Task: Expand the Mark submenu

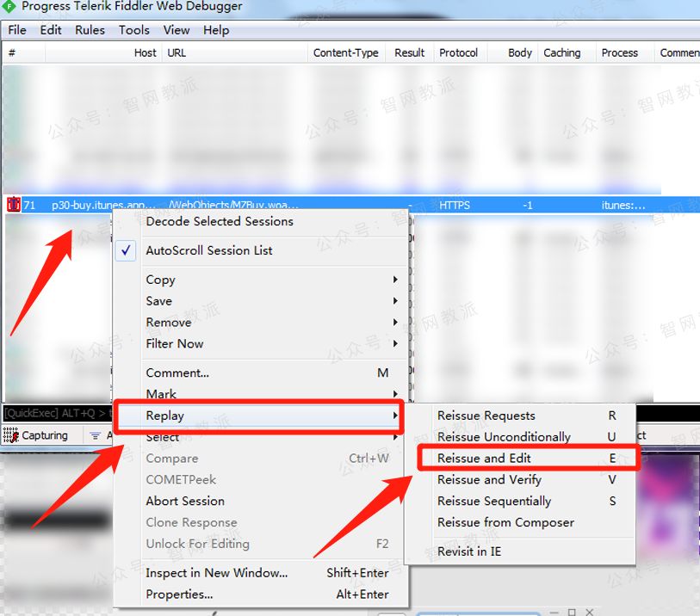Action: coord(395,394)
